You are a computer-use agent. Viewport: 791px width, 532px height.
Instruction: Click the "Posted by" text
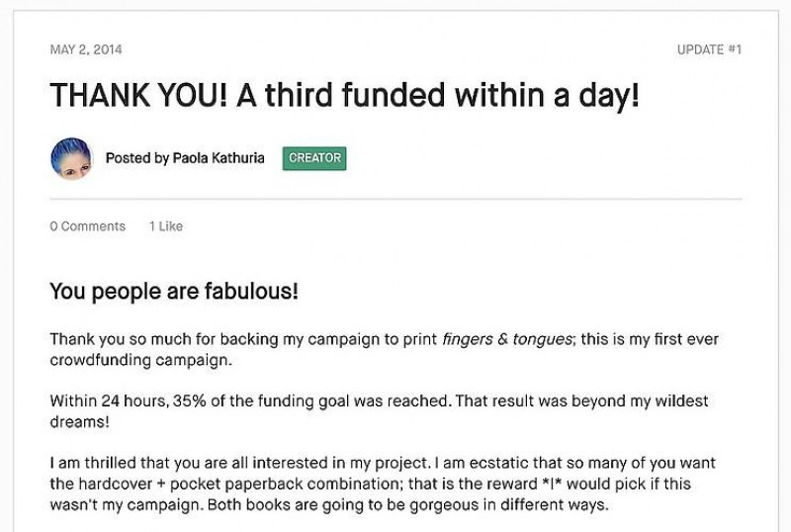click(x=136, y=158)
